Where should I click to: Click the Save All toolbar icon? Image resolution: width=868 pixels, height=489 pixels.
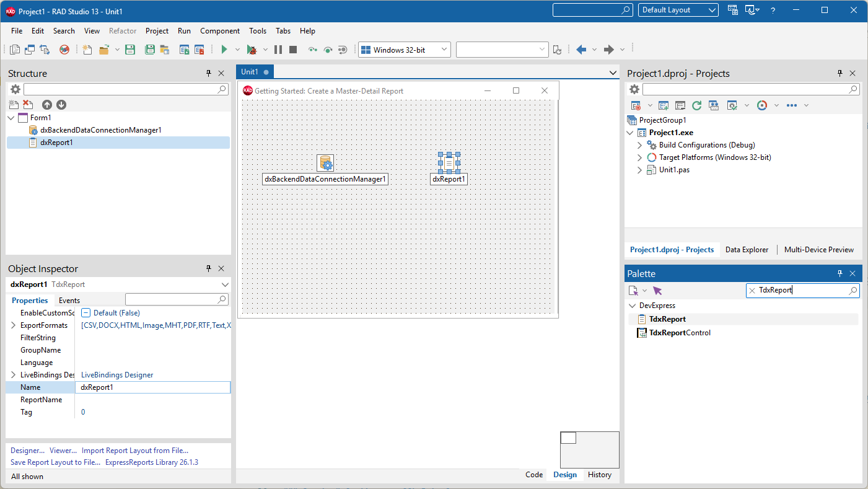pos(150,50)
